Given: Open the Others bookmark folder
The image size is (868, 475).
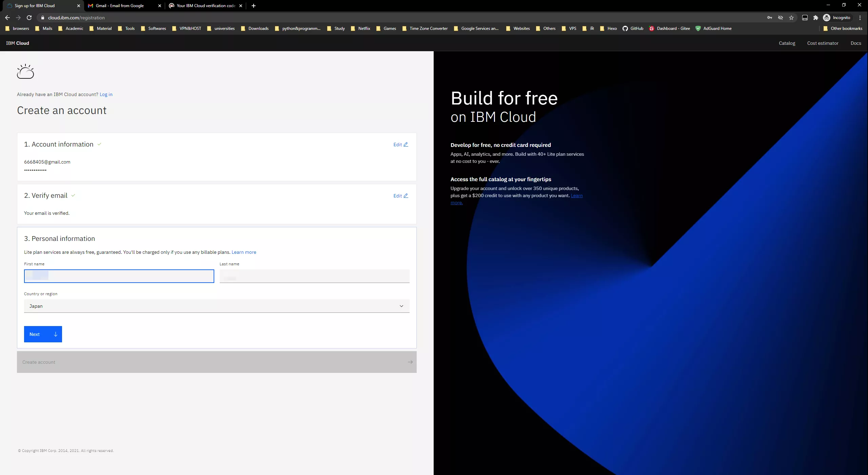Looking at the screenshot, I should pyautogui.click(x=546, y=28).
